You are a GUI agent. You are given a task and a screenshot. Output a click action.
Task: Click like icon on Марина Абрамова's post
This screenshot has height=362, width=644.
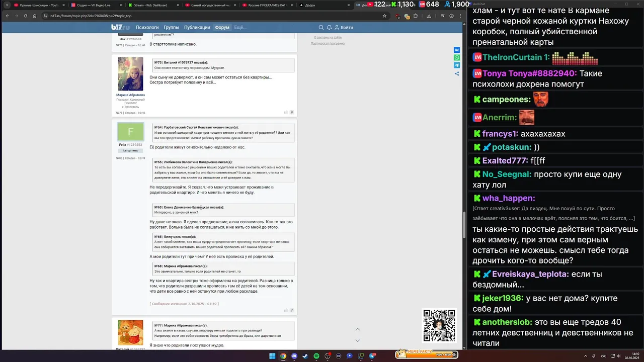click(286, 112)
